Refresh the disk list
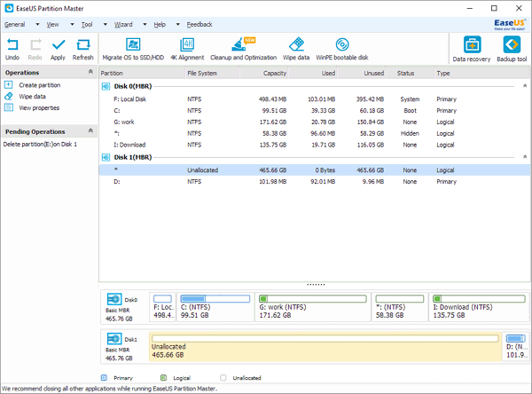532x394 pixels. coord(82,49)
